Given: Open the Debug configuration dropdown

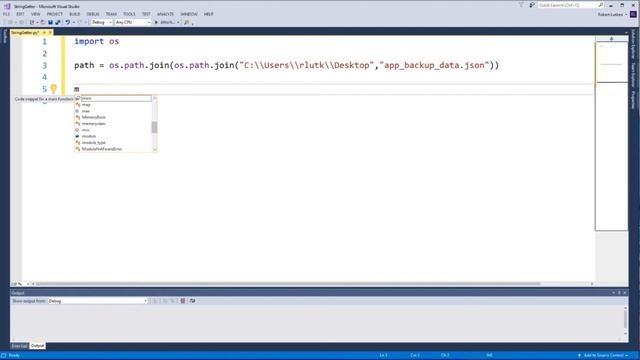Looking at the screenshot, I should [x=102, y=22].
